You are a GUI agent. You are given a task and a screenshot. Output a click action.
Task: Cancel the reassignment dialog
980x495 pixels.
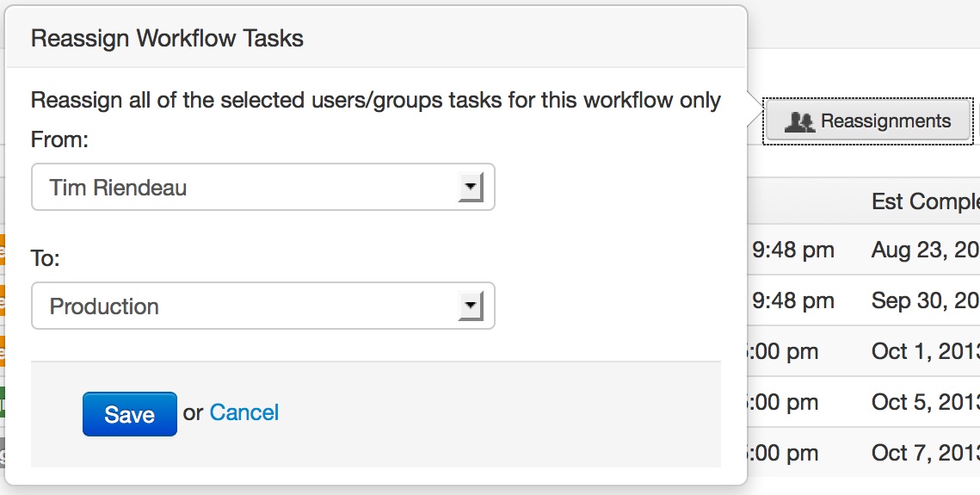(x=244, y=412)
